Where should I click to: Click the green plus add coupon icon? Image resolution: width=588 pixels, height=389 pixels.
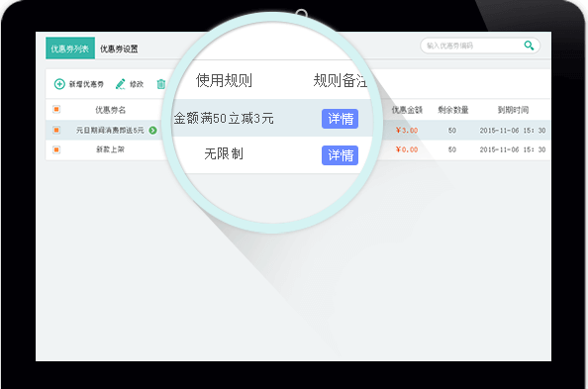(59, 84)
